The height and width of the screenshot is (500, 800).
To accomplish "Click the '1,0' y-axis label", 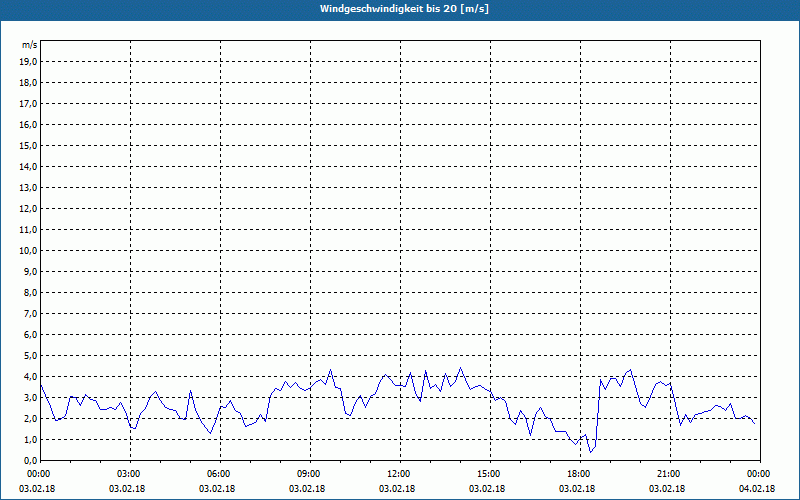I will [x=31, y=439].
